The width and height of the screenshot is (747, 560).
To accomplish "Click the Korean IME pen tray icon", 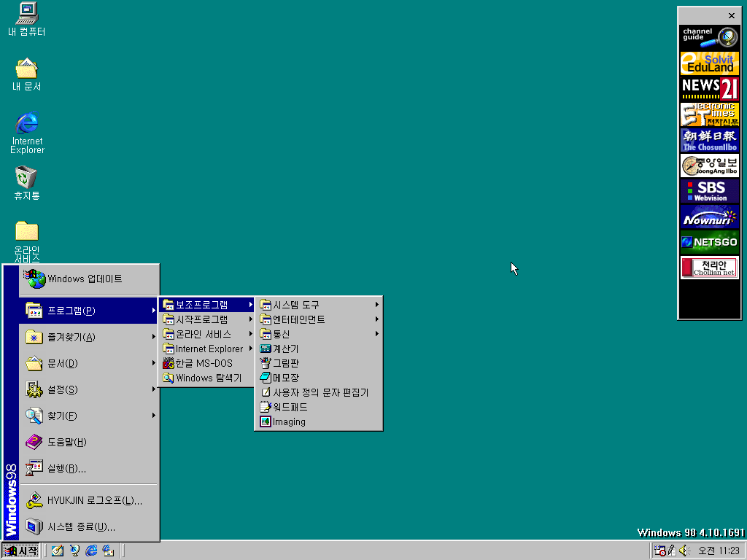I will tap(672, 551).
